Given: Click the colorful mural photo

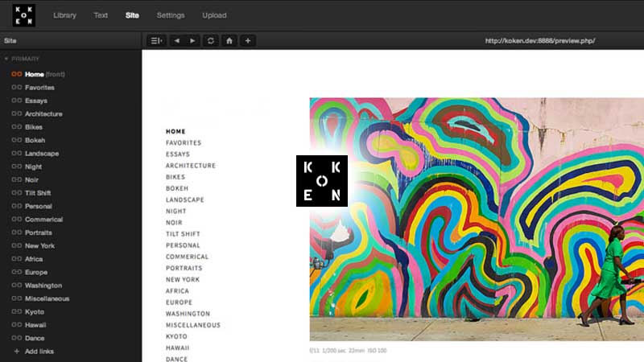Looking at the screenshot, I should (x=477, y=219).
